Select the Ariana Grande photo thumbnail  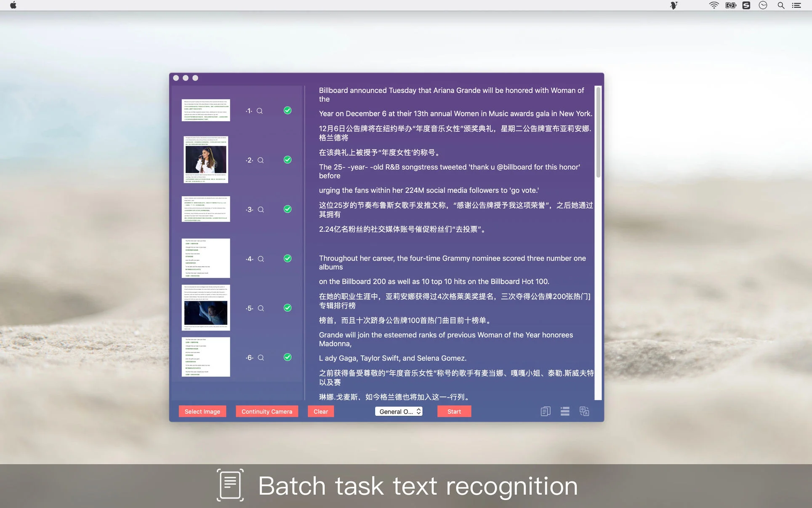coord(206,160)
